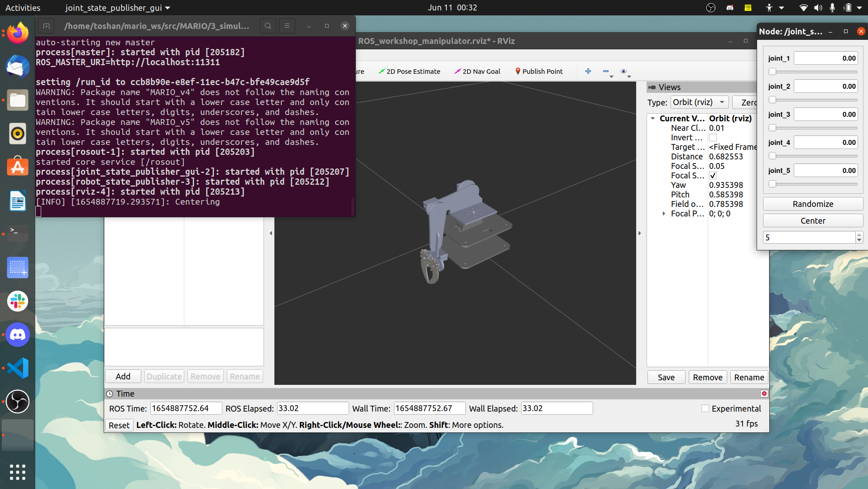Click the Randomize button

(813, 204)
